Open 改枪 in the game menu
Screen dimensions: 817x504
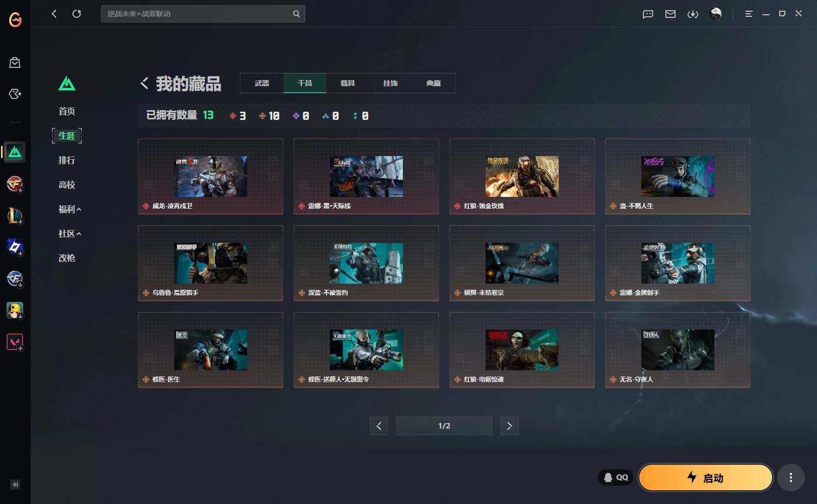pos(67,258)
